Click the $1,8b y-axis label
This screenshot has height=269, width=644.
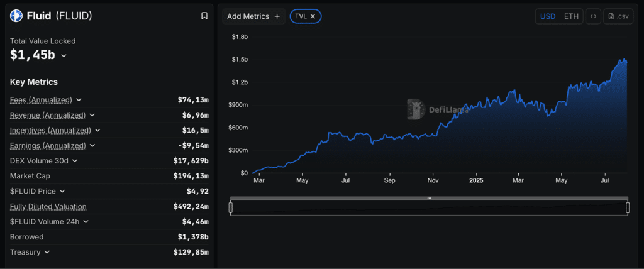(240, 37)
